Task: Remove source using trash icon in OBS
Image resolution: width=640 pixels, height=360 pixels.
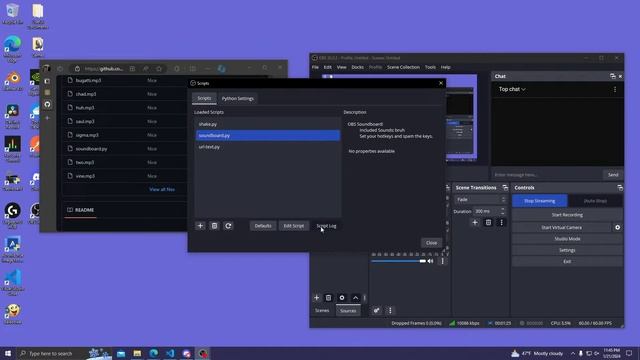Action: [x=329, y=298]
